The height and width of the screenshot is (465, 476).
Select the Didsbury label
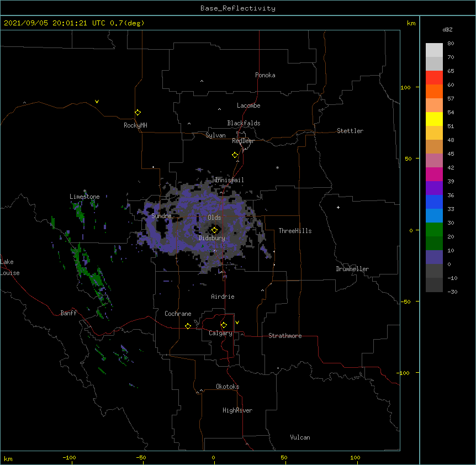point(212,238)
